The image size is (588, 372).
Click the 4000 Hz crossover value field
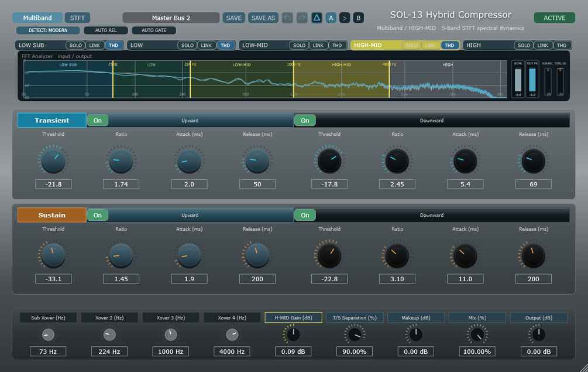[232, 351]
